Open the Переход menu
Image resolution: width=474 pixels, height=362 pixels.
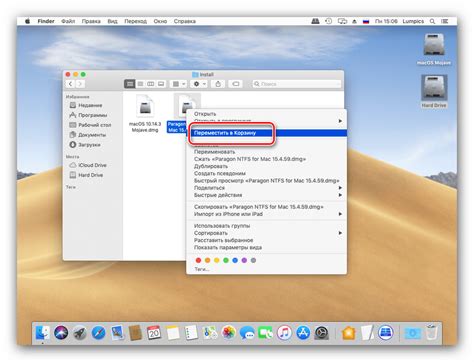pyautogui.click(x=135, y=21)
